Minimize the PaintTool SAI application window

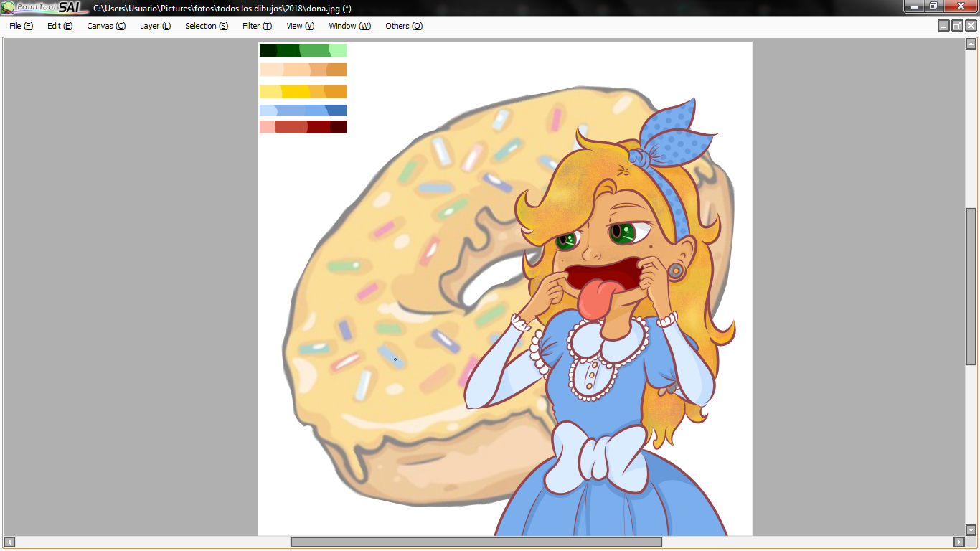913,6
